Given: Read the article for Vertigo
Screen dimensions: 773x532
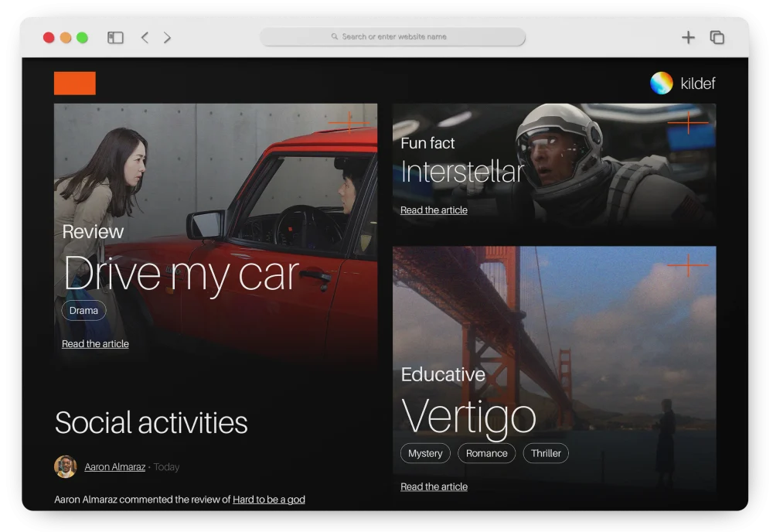Looking at the screenshot, I should click(434, 486).
